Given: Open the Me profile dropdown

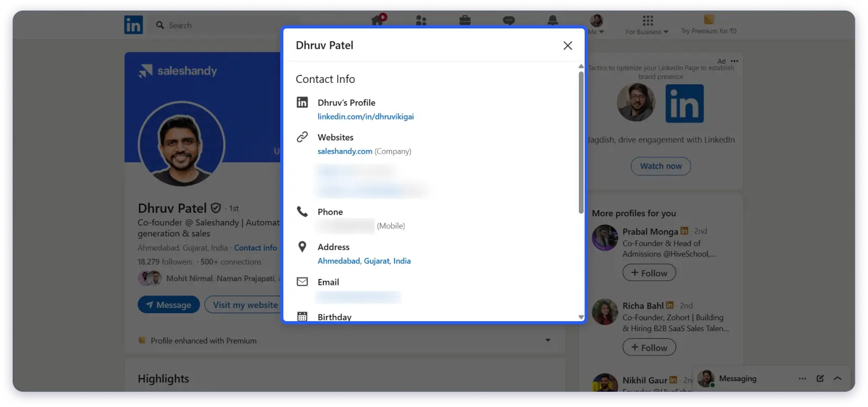Looking at the screenshot, I should tap(596, 24).
